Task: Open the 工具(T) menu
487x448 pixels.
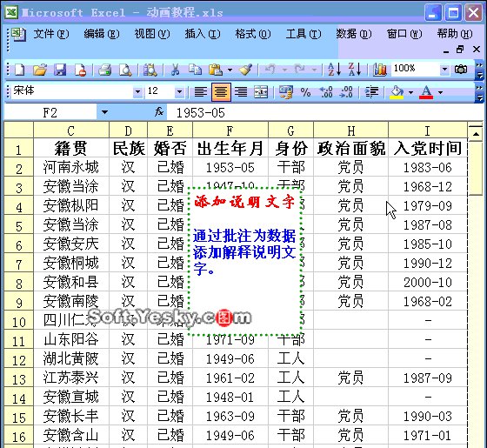Action: pyautogui.click(x=304, y=34)
